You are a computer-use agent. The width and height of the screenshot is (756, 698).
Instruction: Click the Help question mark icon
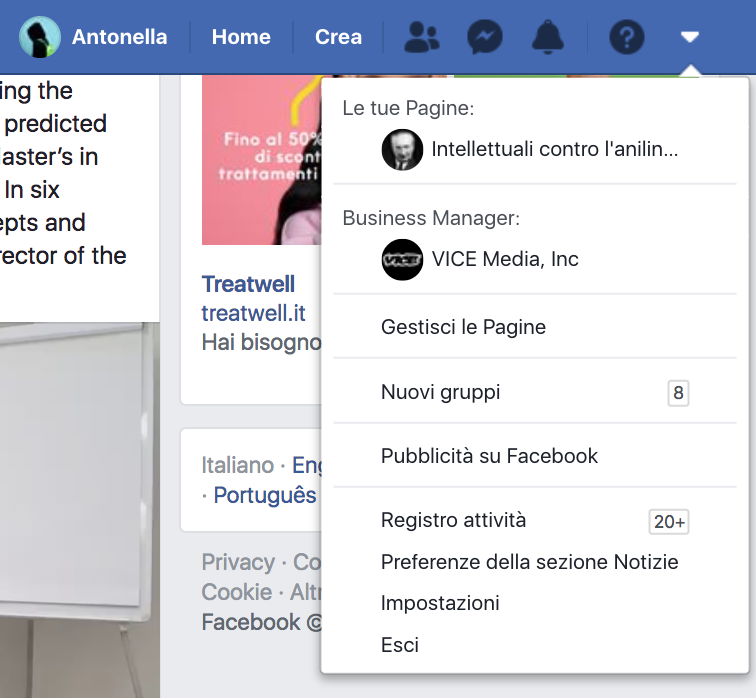[x=627, y=38]
